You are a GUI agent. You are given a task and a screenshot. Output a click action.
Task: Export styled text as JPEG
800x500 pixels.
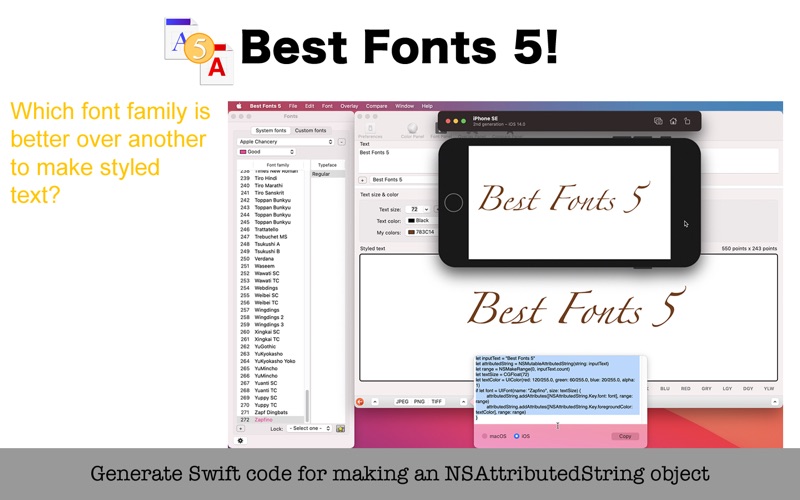click(402, 402)
